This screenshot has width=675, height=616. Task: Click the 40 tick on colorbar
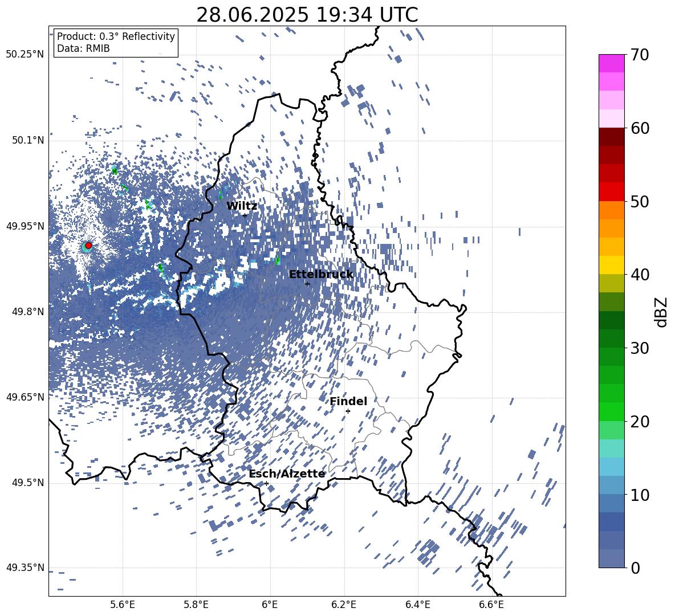[x=640, y=275]
